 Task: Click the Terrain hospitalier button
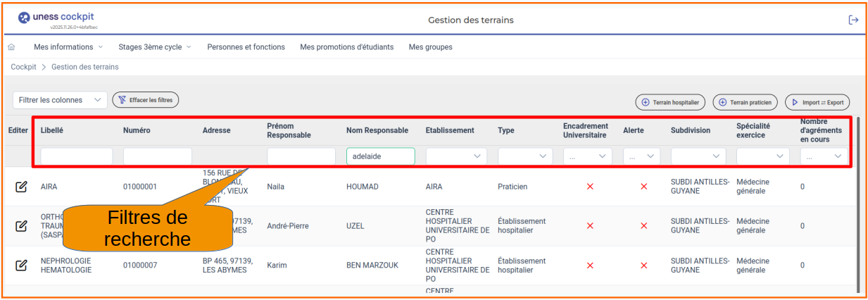click(670, 102)
